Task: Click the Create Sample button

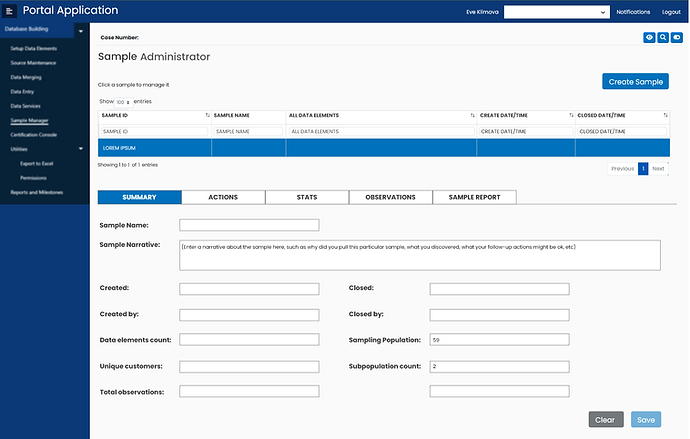Action: click(635, 81)
